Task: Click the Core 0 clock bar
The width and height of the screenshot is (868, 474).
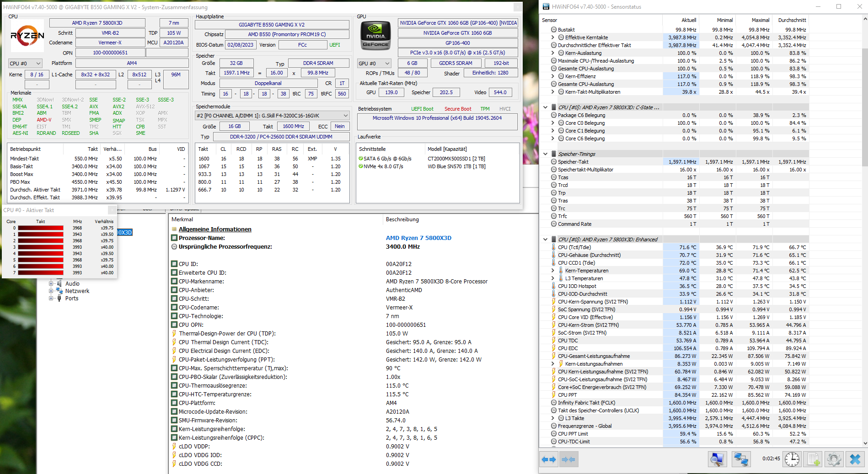Action: tap(41, 228)
